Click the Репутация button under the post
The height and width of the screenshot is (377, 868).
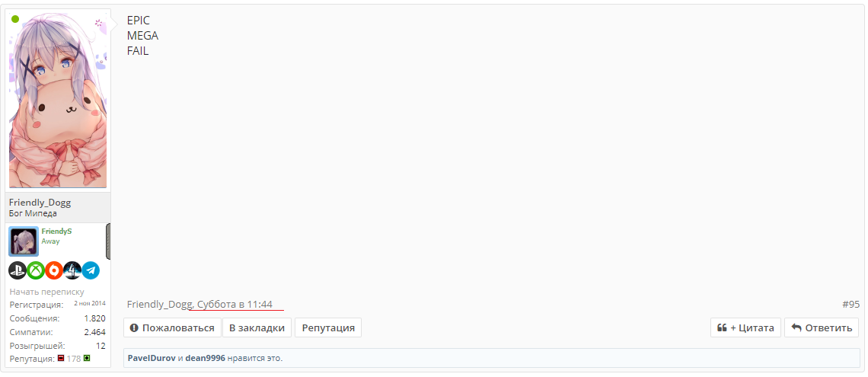(328, 327)
